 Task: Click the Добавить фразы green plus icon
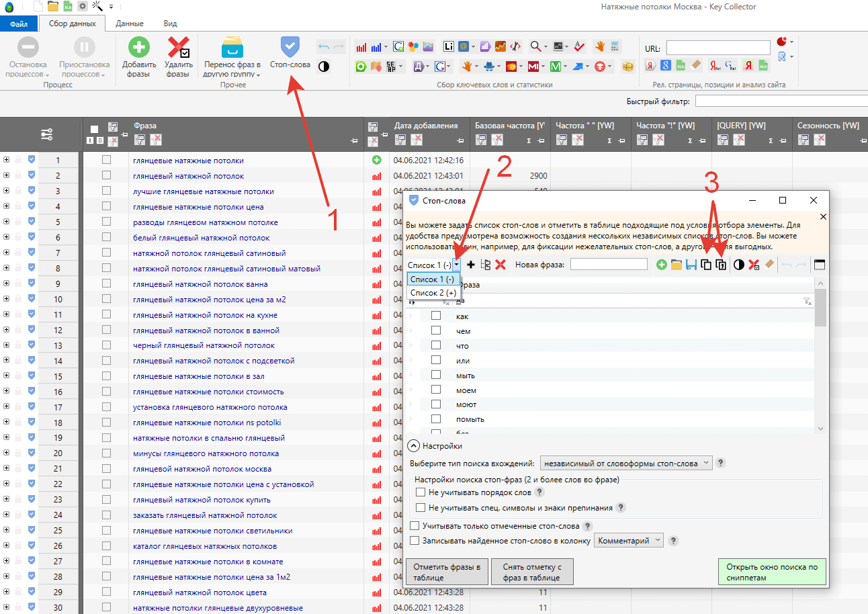tap(139, 48)
